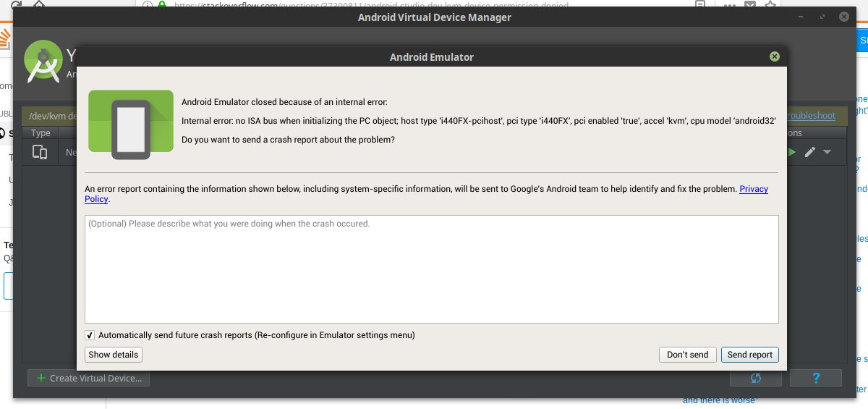
Task: Choose Don't send
Action: 687,355
